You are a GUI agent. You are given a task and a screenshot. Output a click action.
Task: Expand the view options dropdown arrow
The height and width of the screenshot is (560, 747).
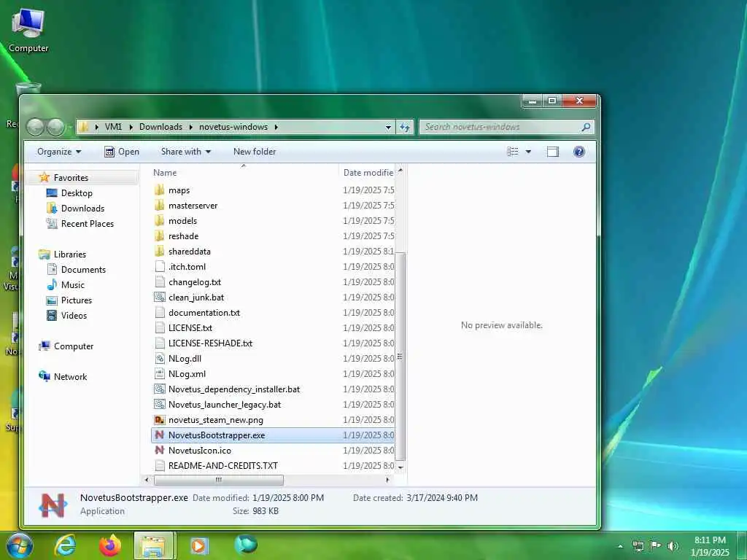(x=528, y=152)
